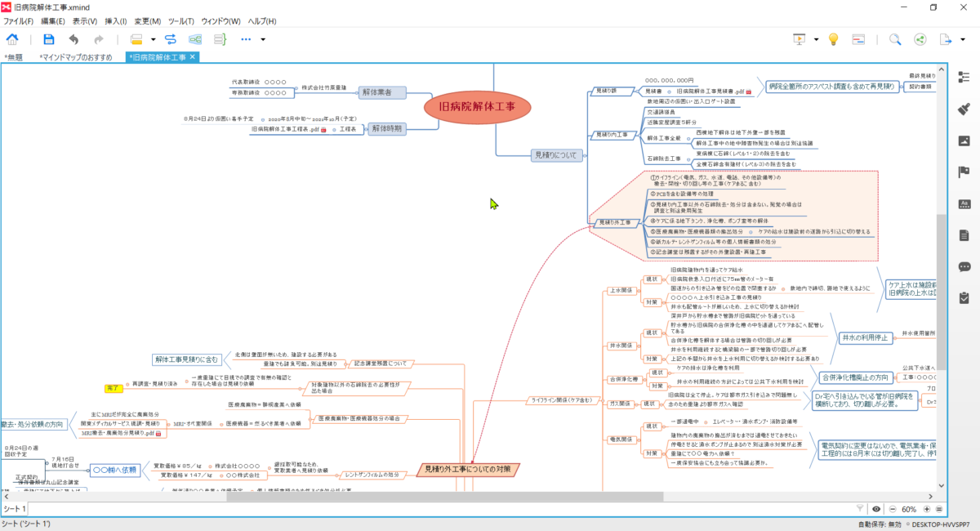Open the ファイル(F) menu

(x=19, y=20)
